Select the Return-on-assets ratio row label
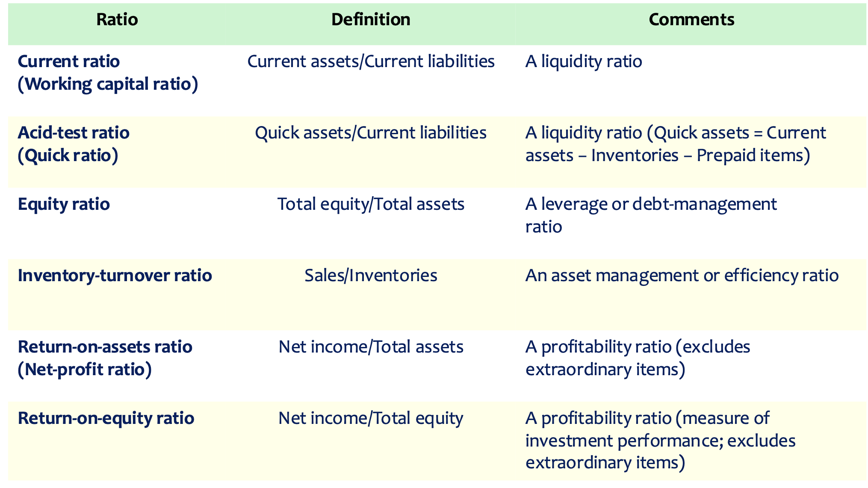Viewport: 868px width, 488px height. click(105, 358)
